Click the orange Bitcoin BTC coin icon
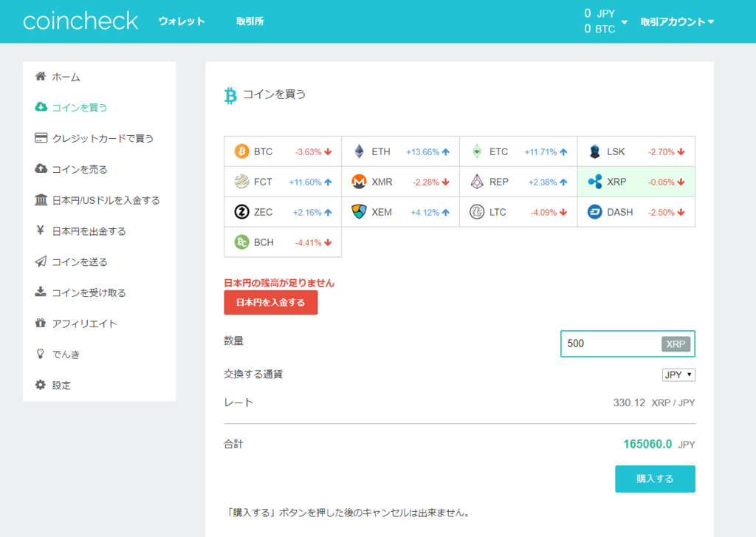Screen dimensions: 756x537 pyautogui.click(x=241, y=151)
